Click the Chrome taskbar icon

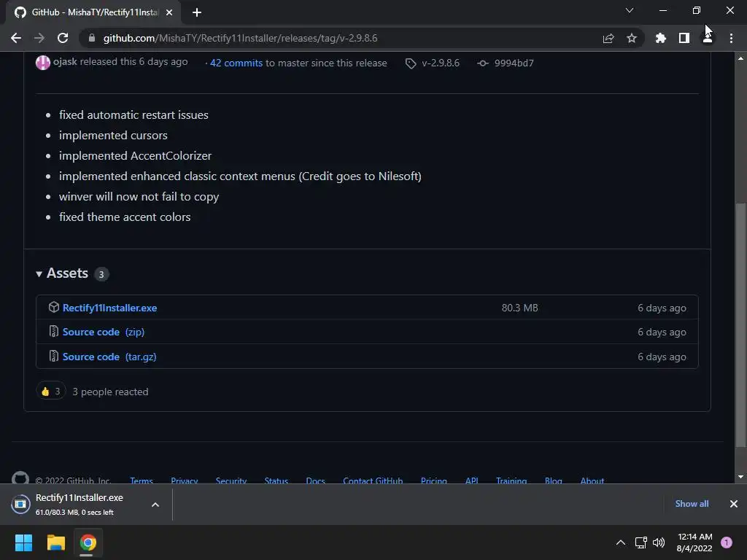tap(88, 542)
